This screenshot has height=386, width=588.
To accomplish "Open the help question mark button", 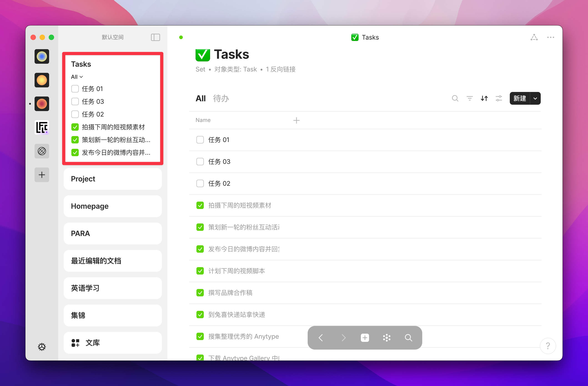I will click(548, 346).
